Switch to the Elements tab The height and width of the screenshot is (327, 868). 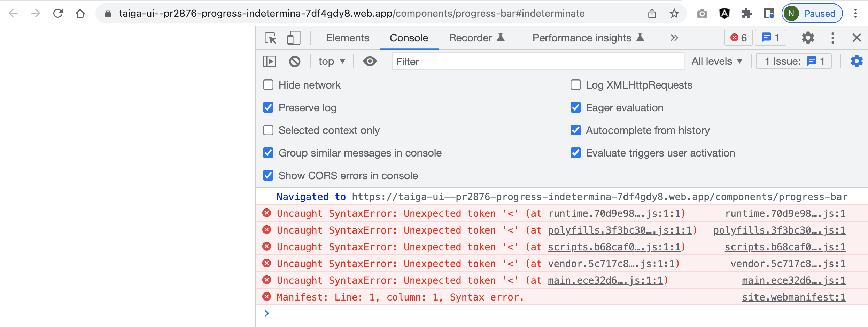(347, 38)
